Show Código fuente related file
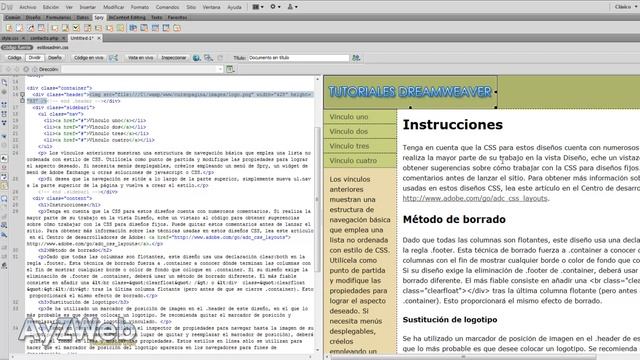The height and width of the screenshot is (360, 640). click(17, 47)
